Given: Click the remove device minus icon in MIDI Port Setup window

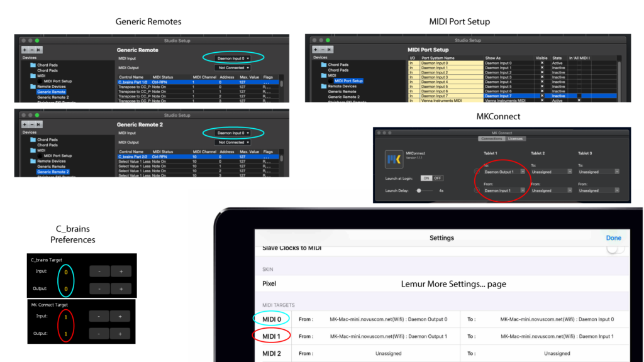Looking at the screenshot, I should click(x=323, y=49).
